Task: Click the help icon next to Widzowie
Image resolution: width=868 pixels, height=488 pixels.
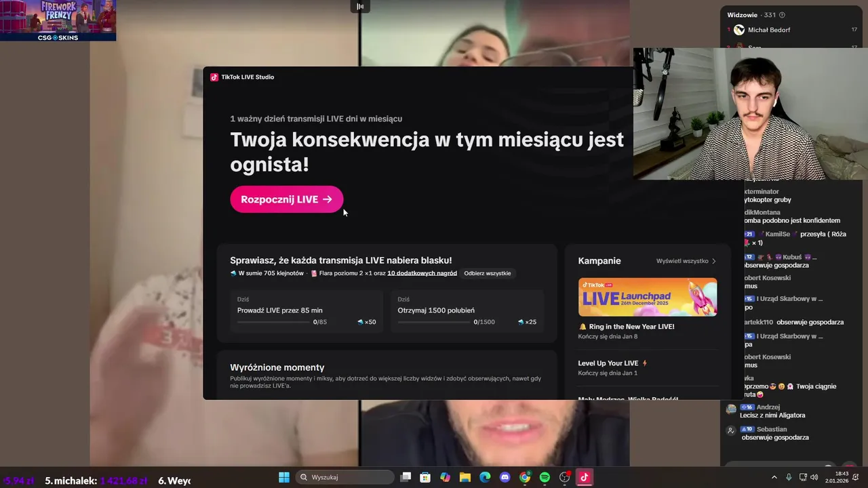Action: [x=782, y=15]
